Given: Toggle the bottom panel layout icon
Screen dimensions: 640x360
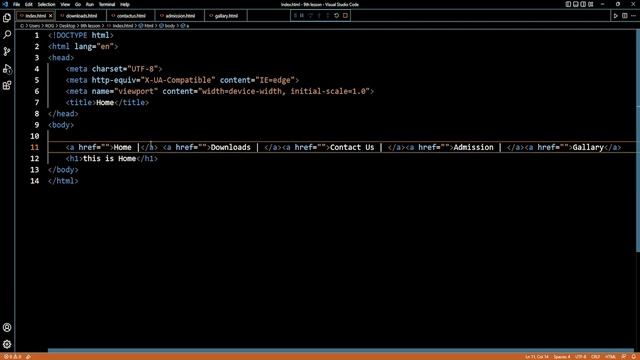Looking at the screenshot, I should click(x=576, y=4).
